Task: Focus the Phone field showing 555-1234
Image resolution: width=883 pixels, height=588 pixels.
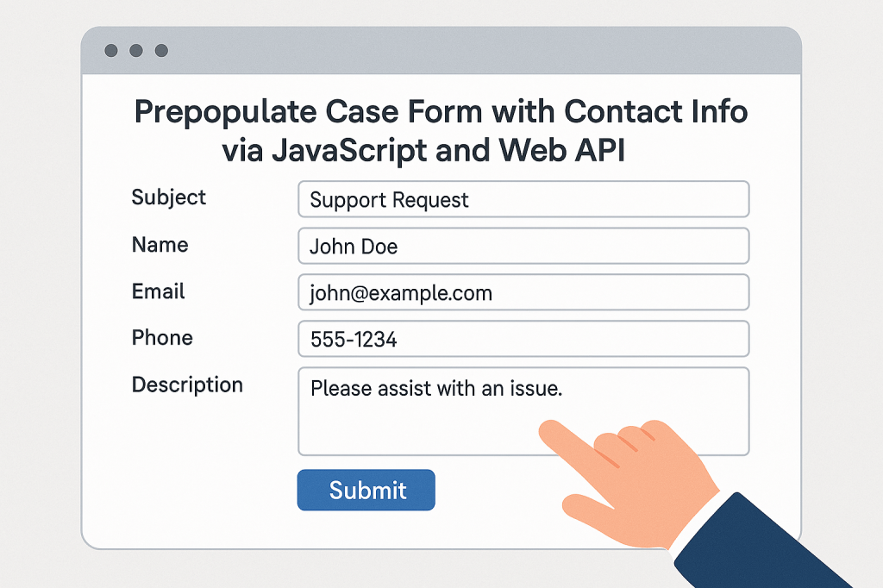Action: click(x=523, y=339)
